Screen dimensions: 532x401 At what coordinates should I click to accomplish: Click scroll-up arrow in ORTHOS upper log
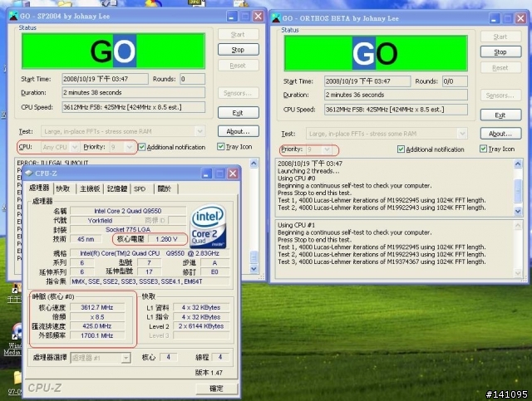click(x=518, y=164)
